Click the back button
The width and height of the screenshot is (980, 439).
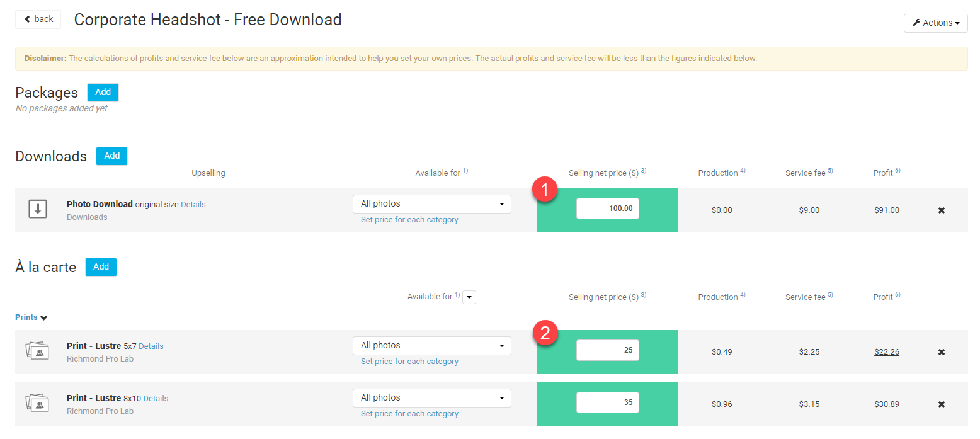coord(38,20)
